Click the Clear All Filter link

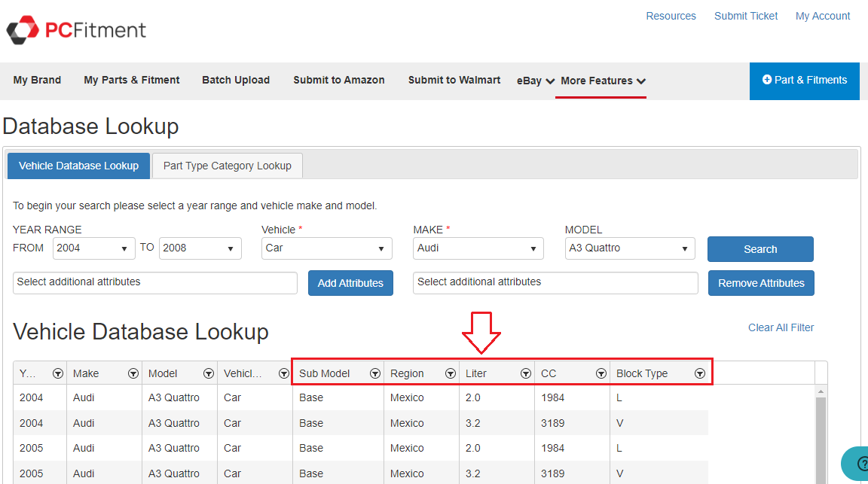(x=781, y=327)
